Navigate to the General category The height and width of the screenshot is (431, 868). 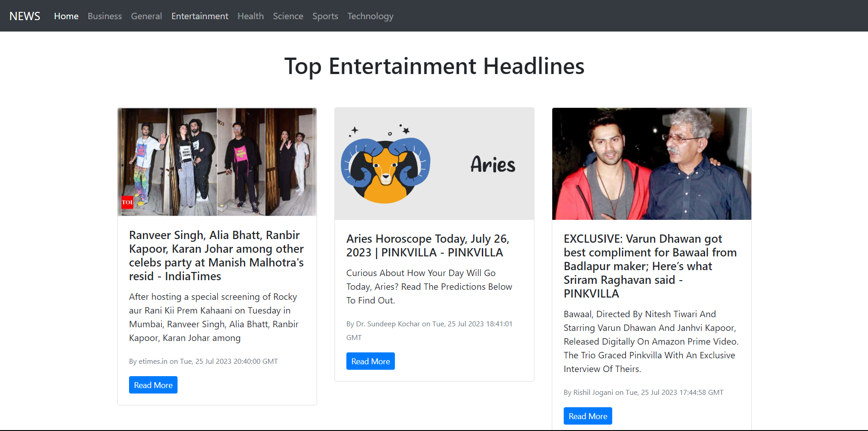pyautogui.click(x=146, y=16)
